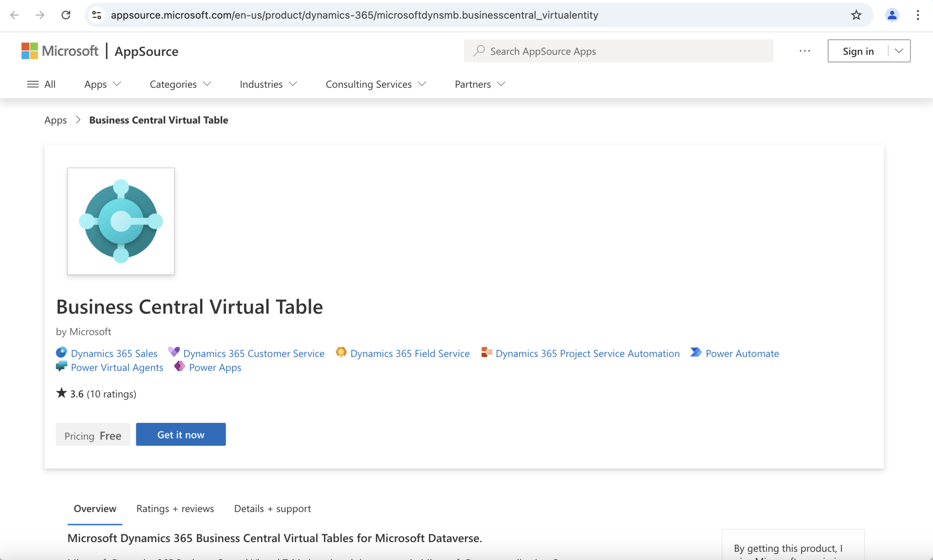933x560 pixels.
Task: Open the Sign in dropdown arrow
Action: click(x=899, y=51)
